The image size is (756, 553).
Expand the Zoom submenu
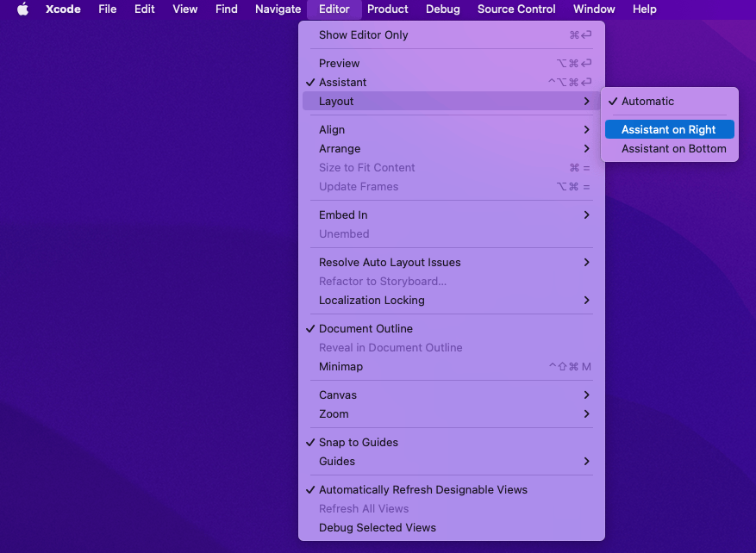[x=452, y=413]
